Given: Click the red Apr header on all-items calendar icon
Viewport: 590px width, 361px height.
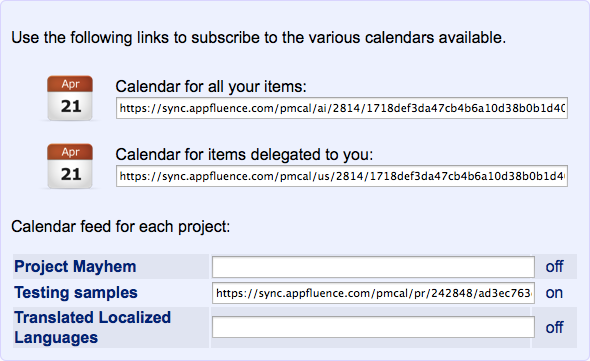Looking at the screenshot, I should click(70, 84).
